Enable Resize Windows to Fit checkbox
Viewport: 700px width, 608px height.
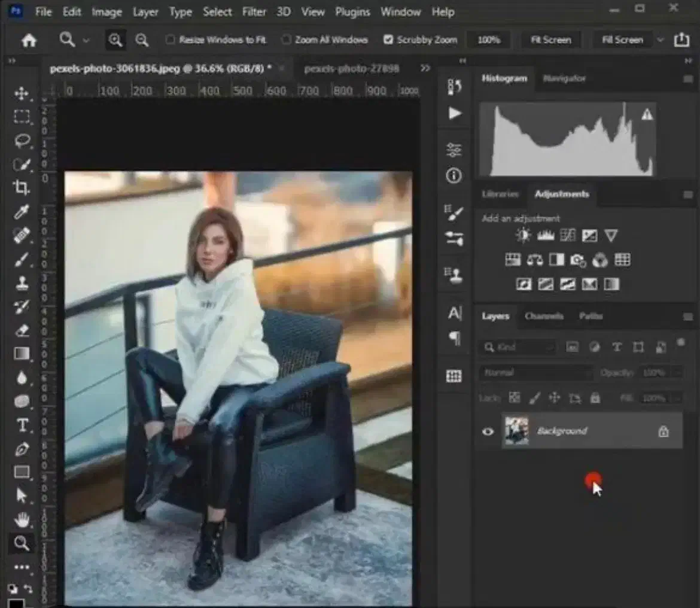click(x=171, y=40)
